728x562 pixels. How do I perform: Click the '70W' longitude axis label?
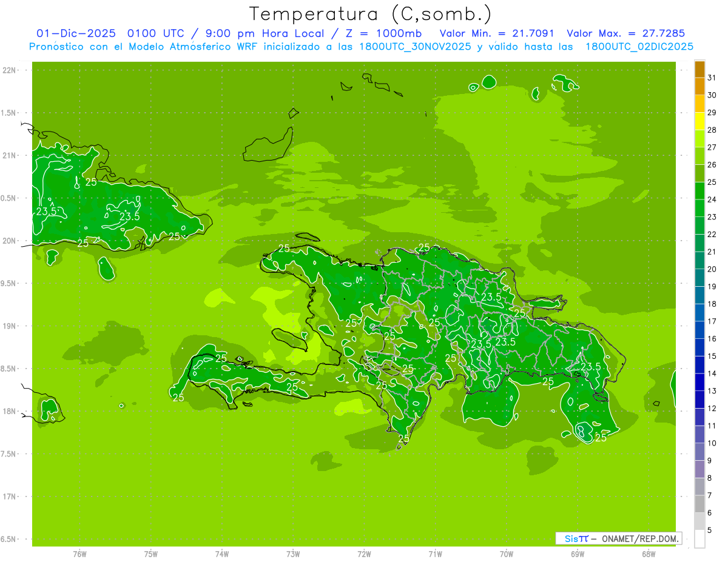[507, 554]
